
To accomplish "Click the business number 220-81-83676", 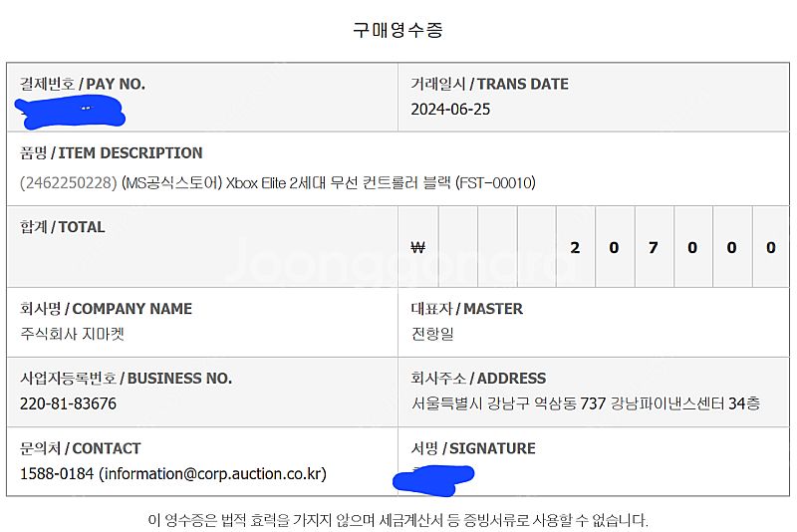I will 68,403.
